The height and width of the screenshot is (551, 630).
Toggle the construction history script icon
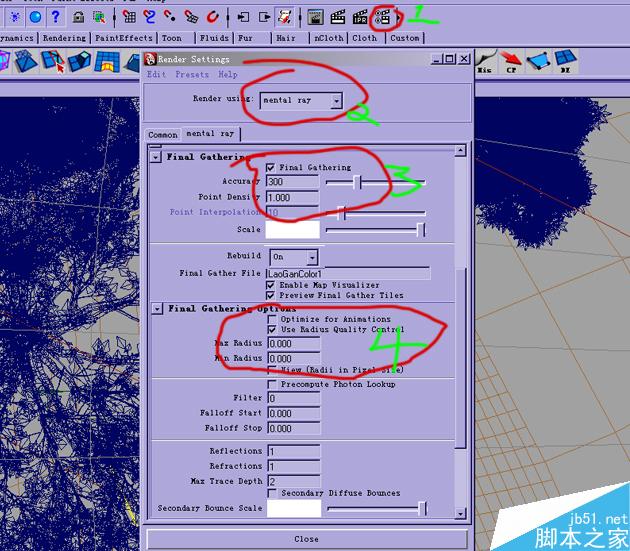coord(284,17)
